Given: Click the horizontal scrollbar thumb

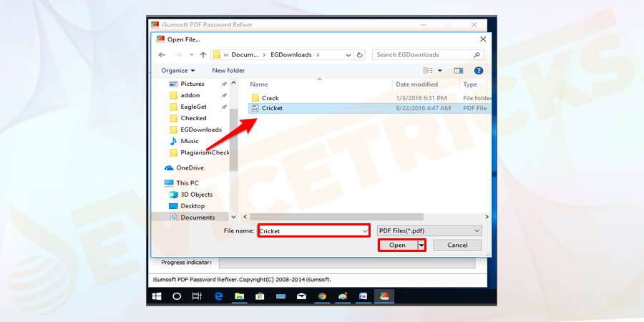Looking at the screenshot, I should pyautogui.click(x=336, y=217).
